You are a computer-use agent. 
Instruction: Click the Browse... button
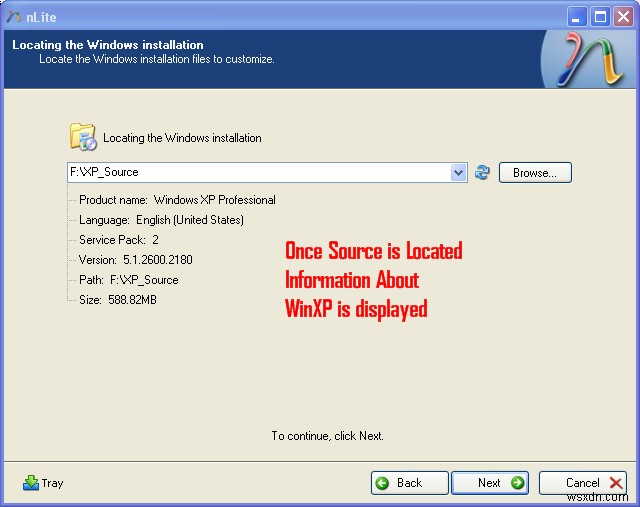pyautogui.click(x=535, y=173)
